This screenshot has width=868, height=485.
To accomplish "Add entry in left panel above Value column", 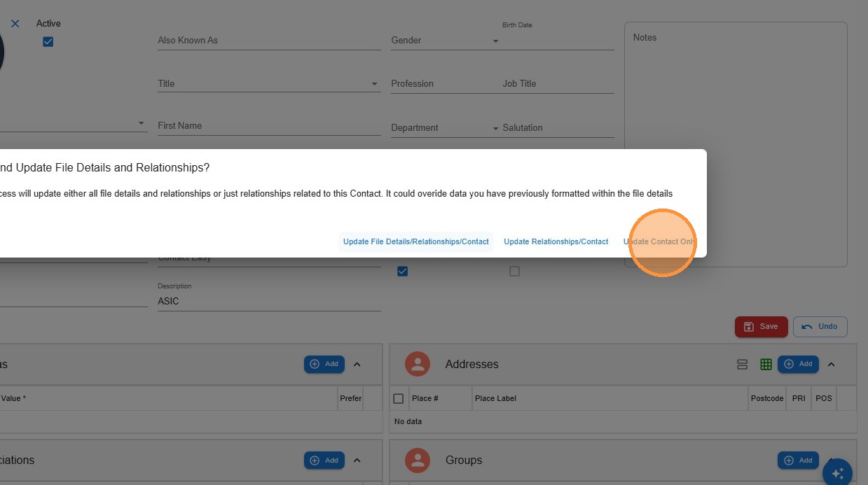I will (324, 364).
